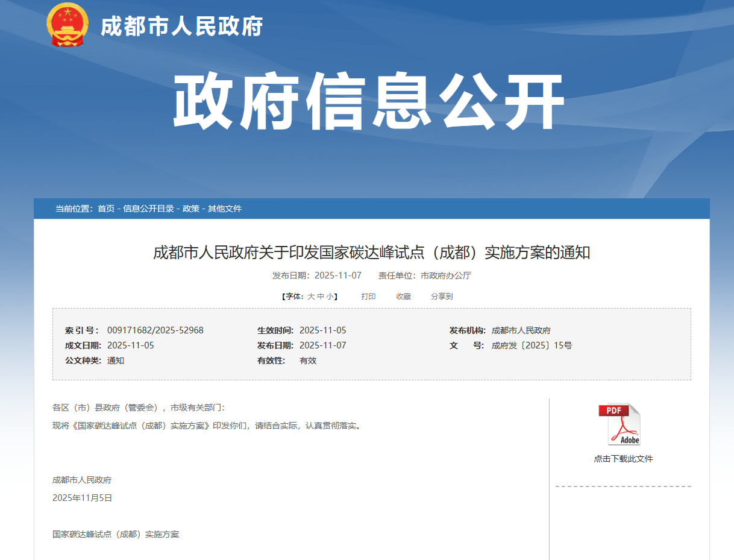The image size is (734, 560).
Task: Open 信息公开目录 breadcrumb link
Action: 148,209
